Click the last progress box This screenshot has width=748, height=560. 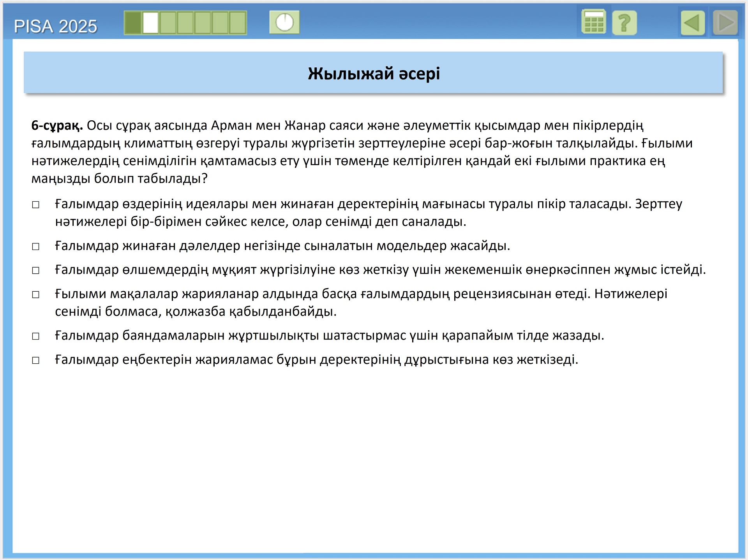tap(238, 23)
